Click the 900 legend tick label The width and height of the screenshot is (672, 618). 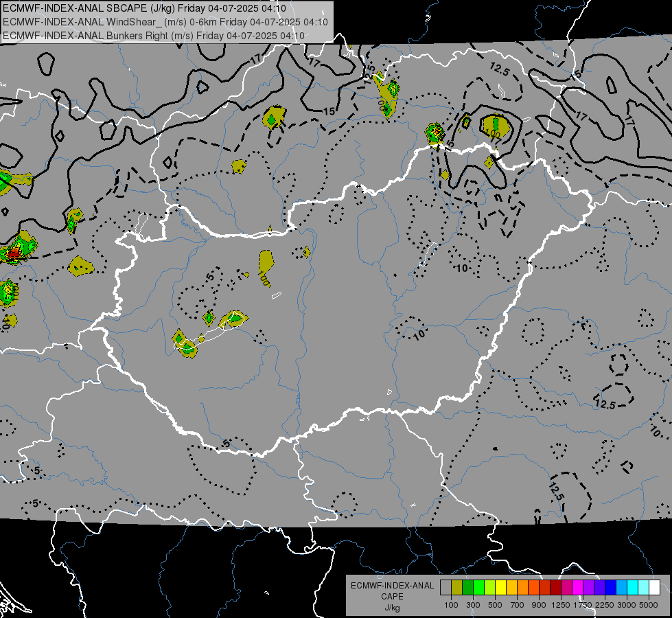click(539, 605)
